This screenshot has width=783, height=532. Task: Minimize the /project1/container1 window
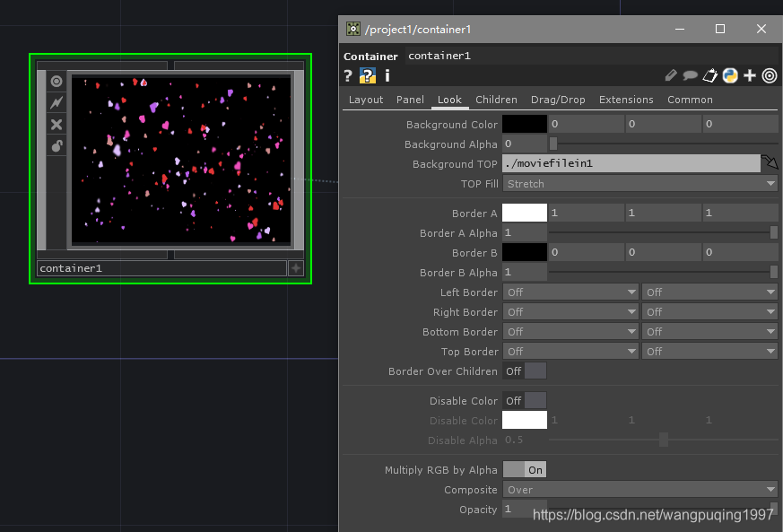680,29
